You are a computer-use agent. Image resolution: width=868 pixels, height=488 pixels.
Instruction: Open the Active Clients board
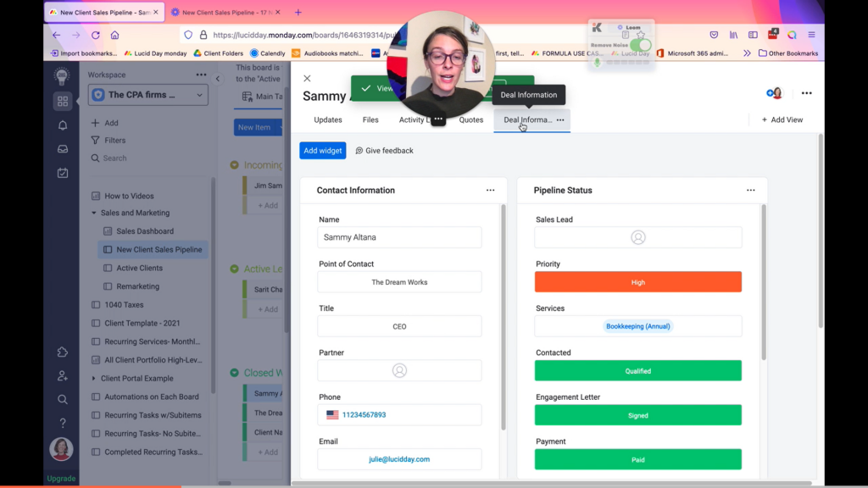[x=139, y=268]
